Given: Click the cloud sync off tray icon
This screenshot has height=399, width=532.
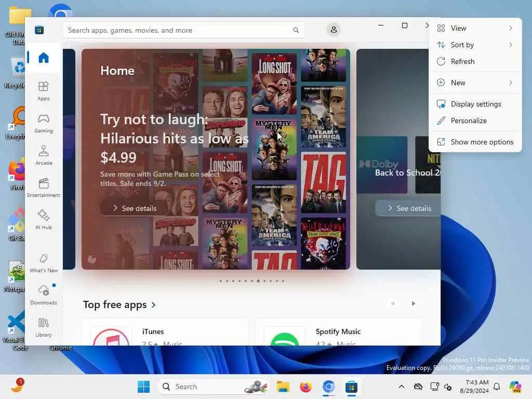Looking at the screenshot, I should tap(418, 387).
